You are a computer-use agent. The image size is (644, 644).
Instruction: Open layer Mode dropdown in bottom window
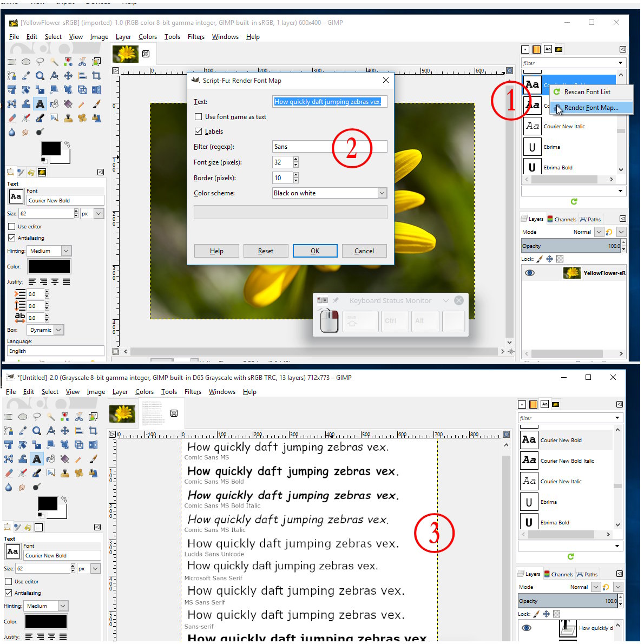point(596,587)
